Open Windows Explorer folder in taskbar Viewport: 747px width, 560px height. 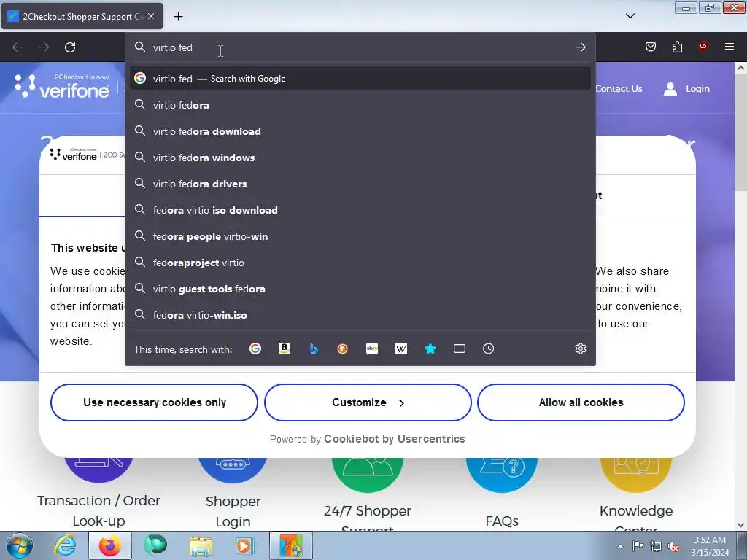201,545
